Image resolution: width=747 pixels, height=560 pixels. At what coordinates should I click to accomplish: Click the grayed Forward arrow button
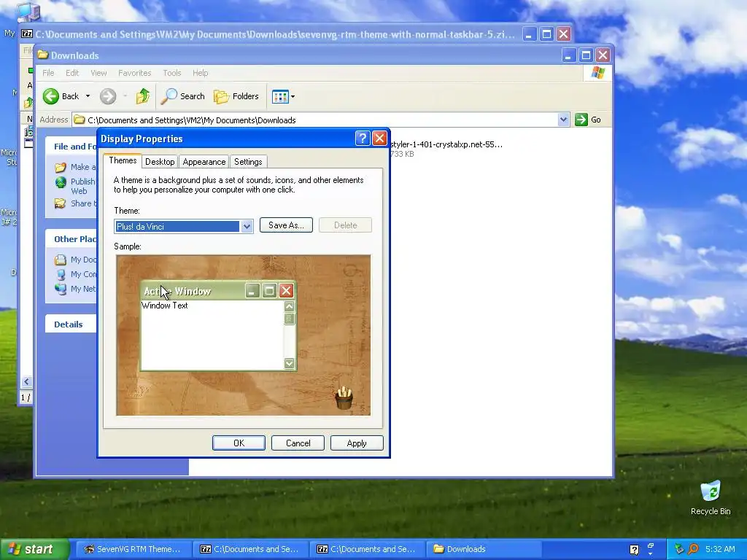click(108, 96)
